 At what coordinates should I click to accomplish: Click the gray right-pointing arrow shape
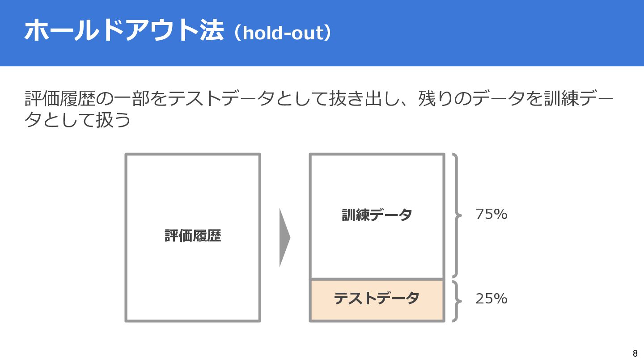coord(284,238)
